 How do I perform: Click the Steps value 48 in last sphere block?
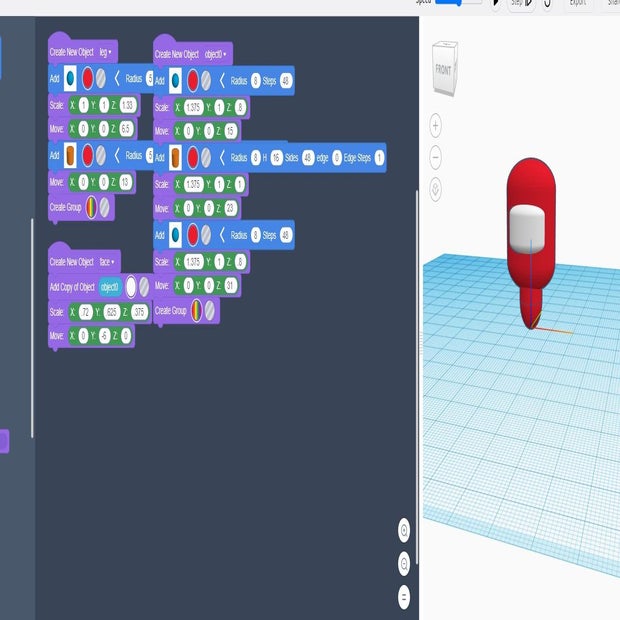tap(286, 235)
